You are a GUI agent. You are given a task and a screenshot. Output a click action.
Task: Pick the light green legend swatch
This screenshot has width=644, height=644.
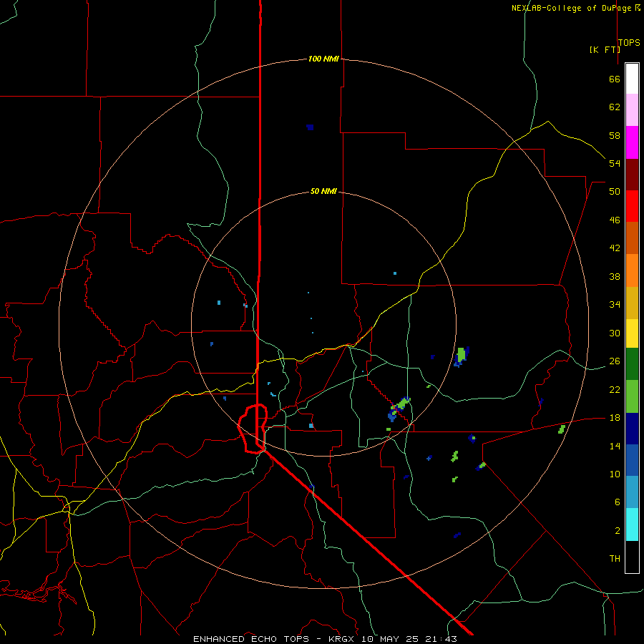632,396
